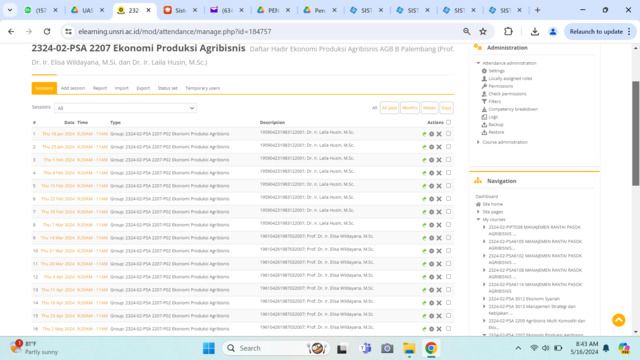This screenshot has width=640, height=360.
Task: Take attendance for the Thu 29 Feb 2024 session
Action: click(x=424, y=212)
